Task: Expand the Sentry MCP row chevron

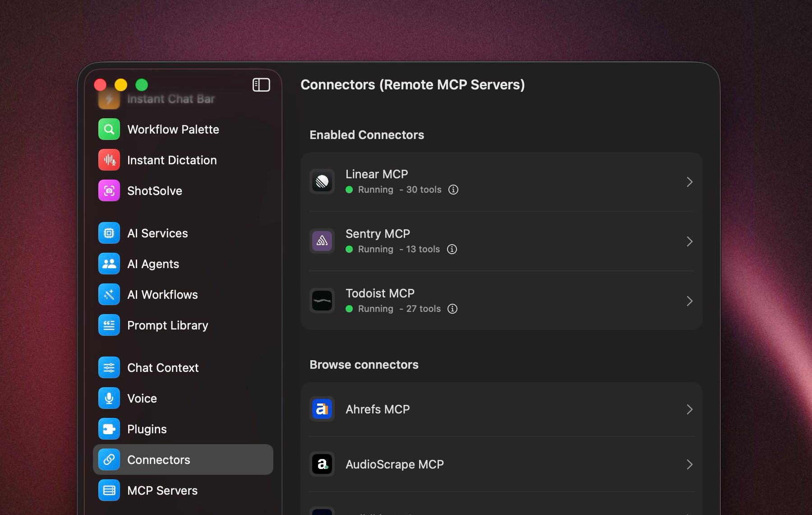Action: pos(689,241)
